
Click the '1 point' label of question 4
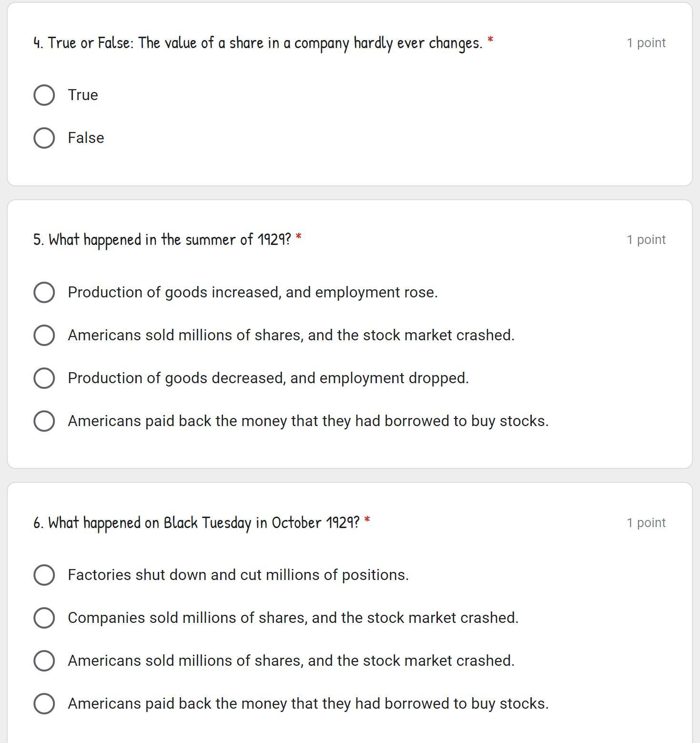coord(646,43)
